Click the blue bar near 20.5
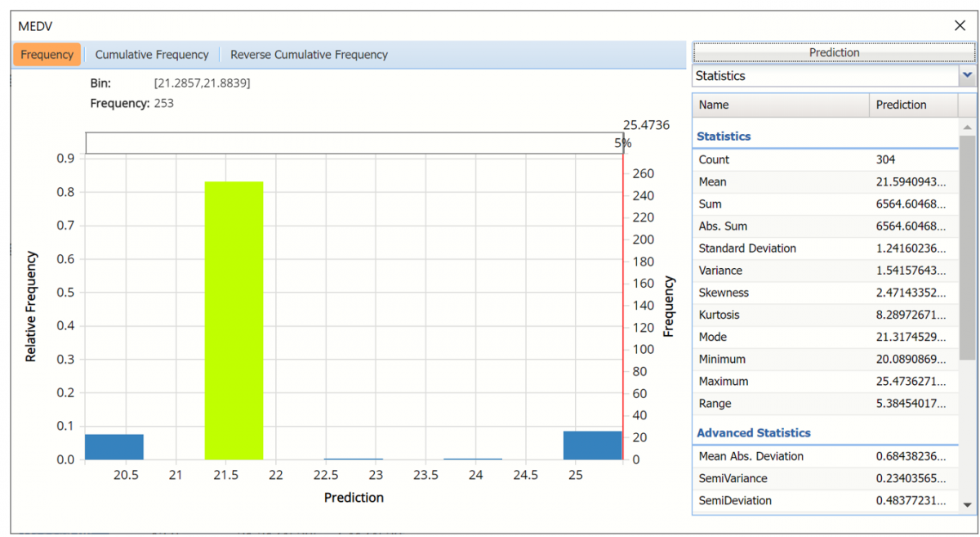The height and width of the screenshot is (537, 980). click(x=114, y=447)
